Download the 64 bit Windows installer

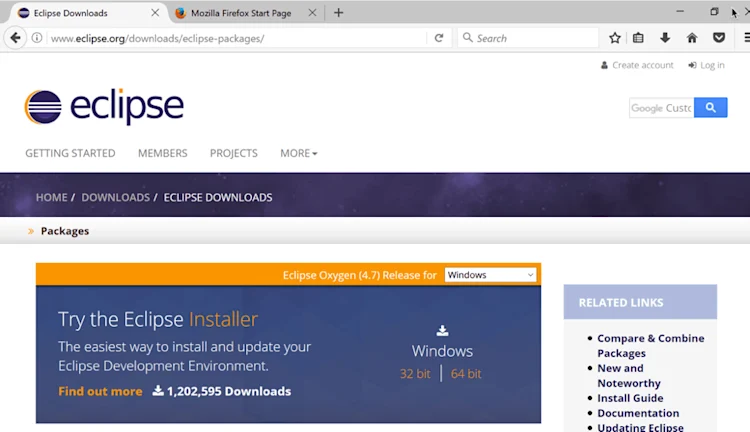click(466, 374)
